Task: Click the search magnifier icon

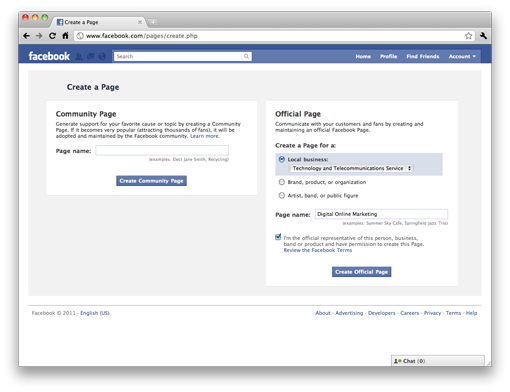Action: tap(246, 56)
